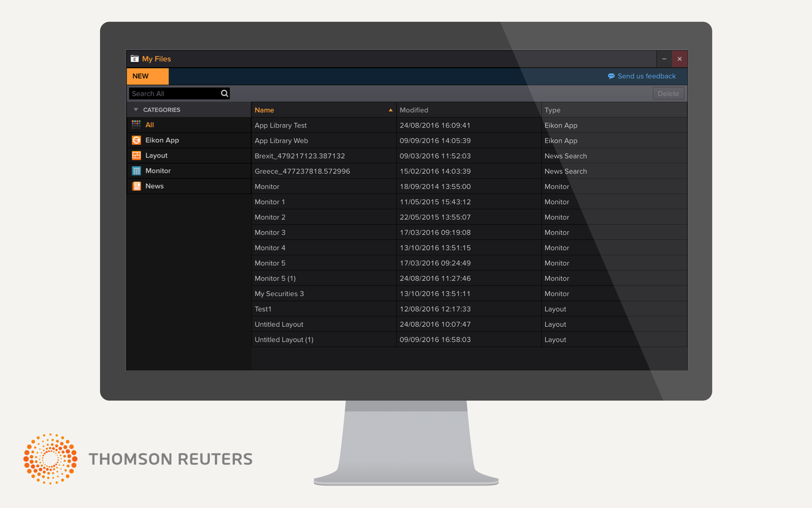
Task: Click inside the Search All field
Action: 171,93
